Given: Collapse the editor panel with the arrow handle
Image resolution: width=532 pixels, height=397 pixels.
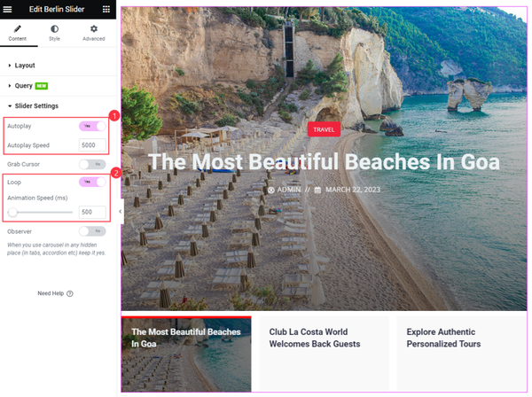Looking at the screenshot, I should pos(120,212).
